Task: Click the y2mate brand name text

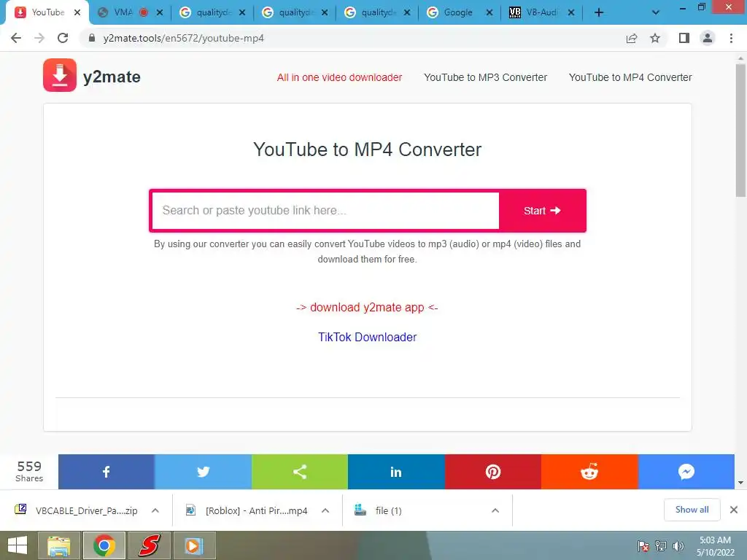Action: (x=112, y=77)
